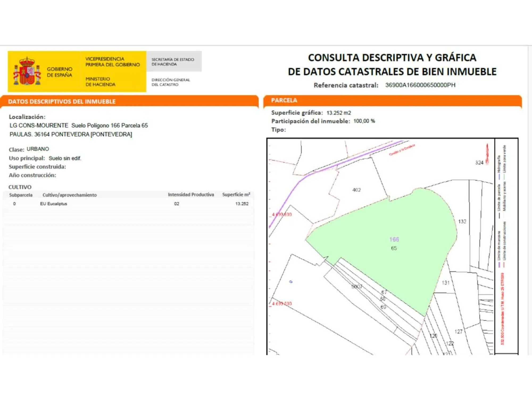The height and width of the screenshot is (399, 532).
Task: Click the EU Eucaliptus cultivation row
Action: 53,204
